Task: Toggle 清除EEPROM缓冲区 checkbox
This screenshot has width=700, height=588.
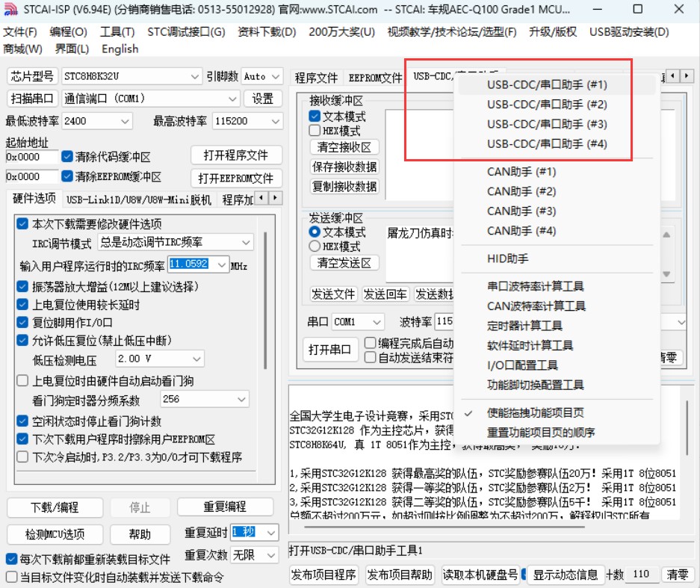Action: 67,176
